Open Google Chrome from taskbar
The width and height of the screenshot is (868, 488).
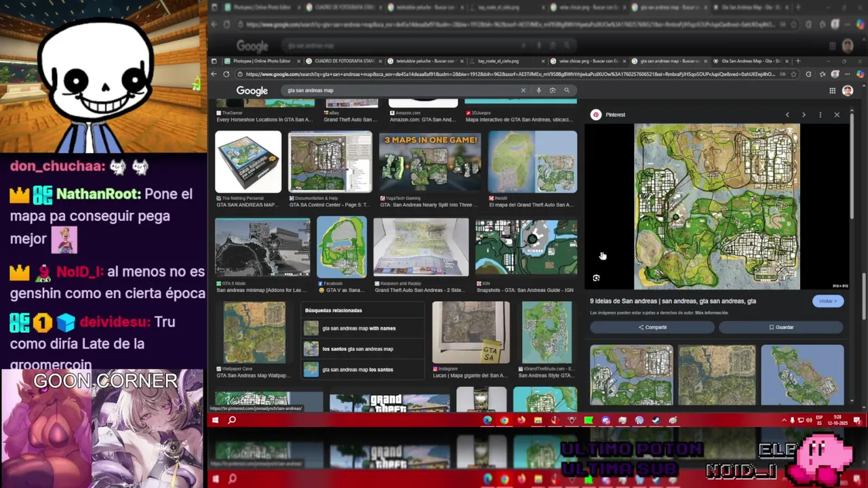pos(505,420)
